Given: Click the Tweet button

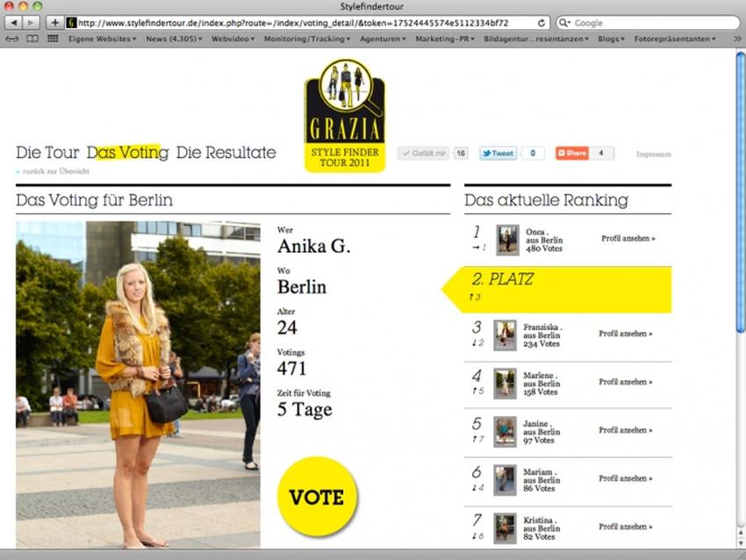Looking at the screenshot, I should (499, 154).
